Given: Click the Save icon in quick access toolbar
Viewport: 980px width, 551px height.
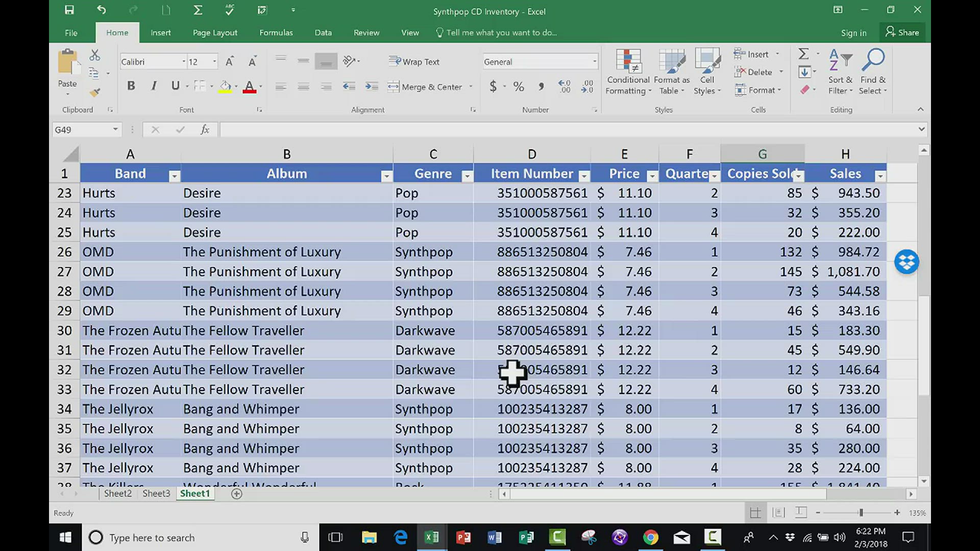Looking at the screenshot, I should point(69,10).
